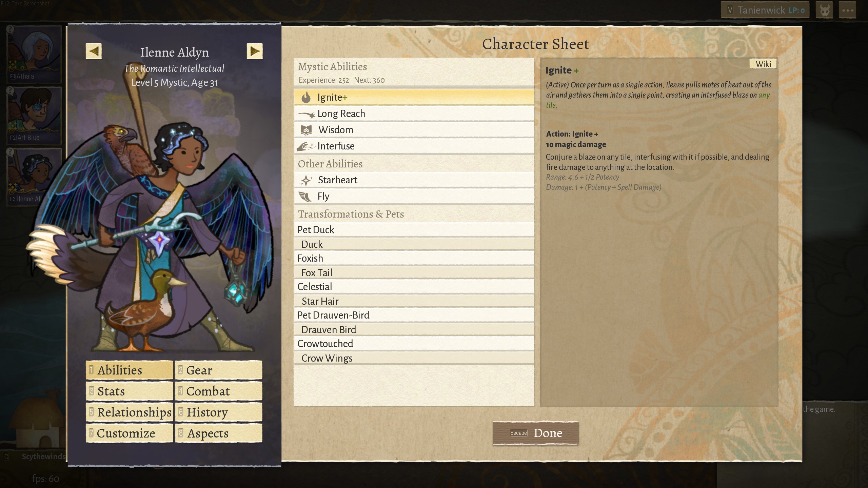Open the Stats tab
Image resolution: width=868 pixels, height=488 pixels.
click(x=130, y=391)
